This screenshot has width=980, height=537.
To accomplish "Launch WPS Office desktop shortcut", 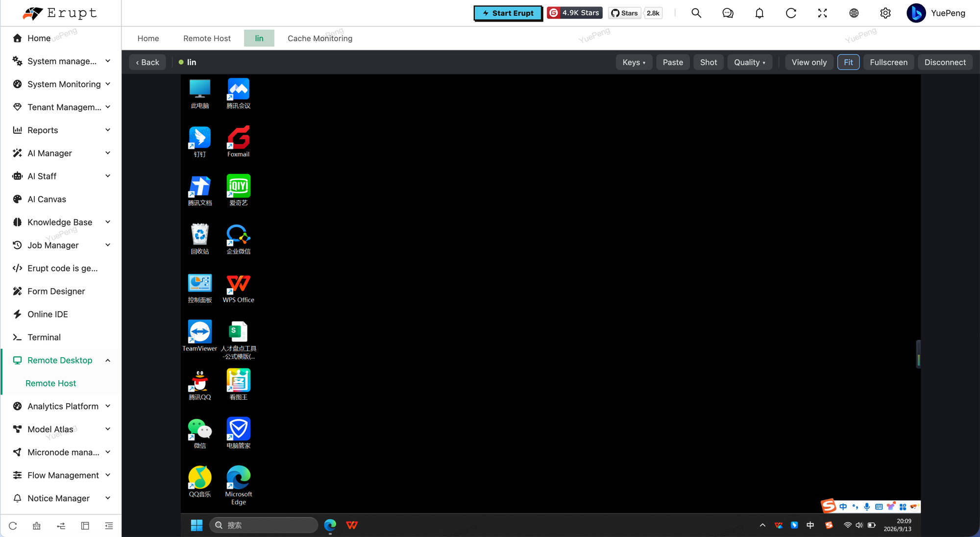I will (x=238, y=287).
